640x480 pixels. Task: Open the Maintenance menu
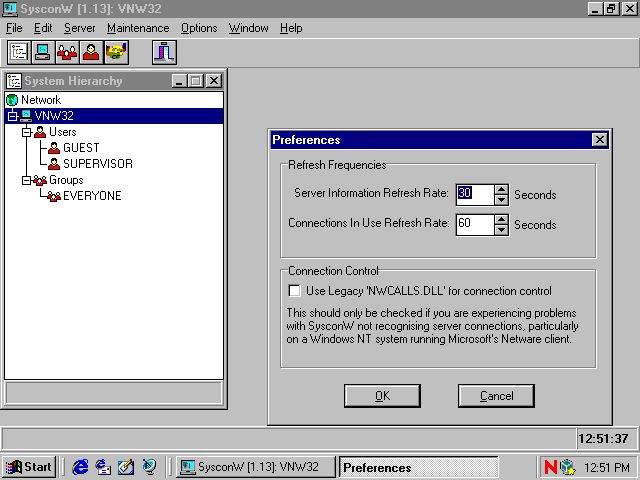tap(138, 28)
